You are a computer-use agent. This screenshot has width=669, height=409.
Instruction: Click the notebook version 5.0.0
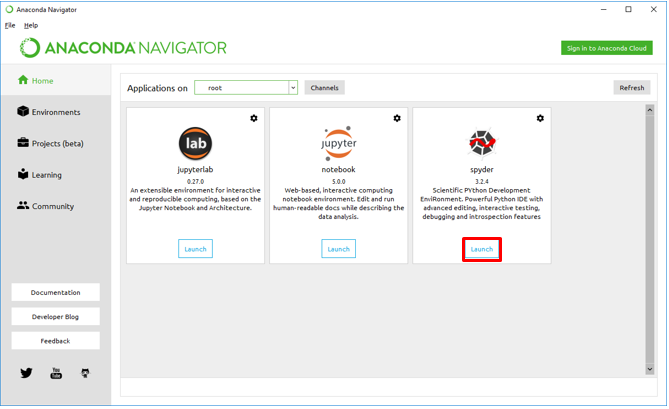339,182
